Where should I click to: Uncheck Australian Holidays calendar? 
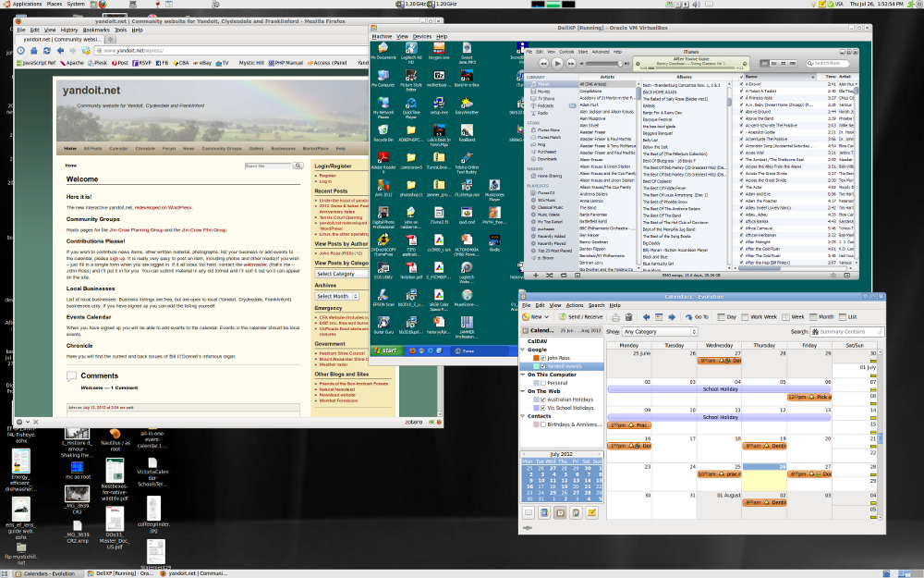click(543, 400)
